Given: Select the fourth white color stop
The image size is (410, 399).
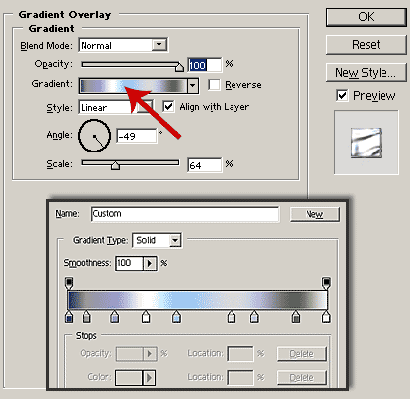Looking at the screenshot, I should click(146, 317).
